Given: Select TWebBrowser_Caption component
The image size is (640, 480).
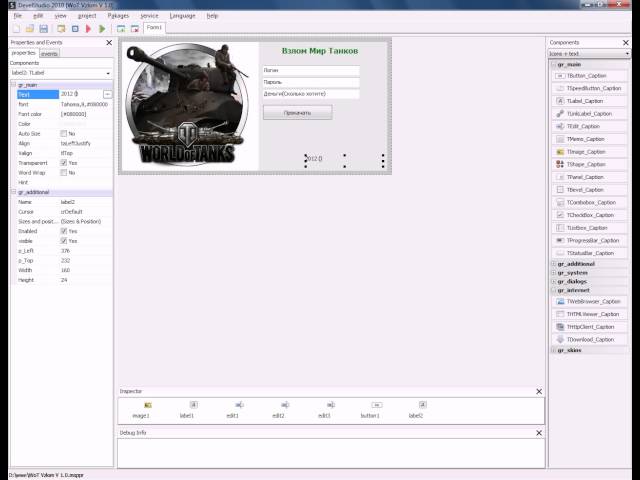Looking at the screenshot, I should (589, 301).
